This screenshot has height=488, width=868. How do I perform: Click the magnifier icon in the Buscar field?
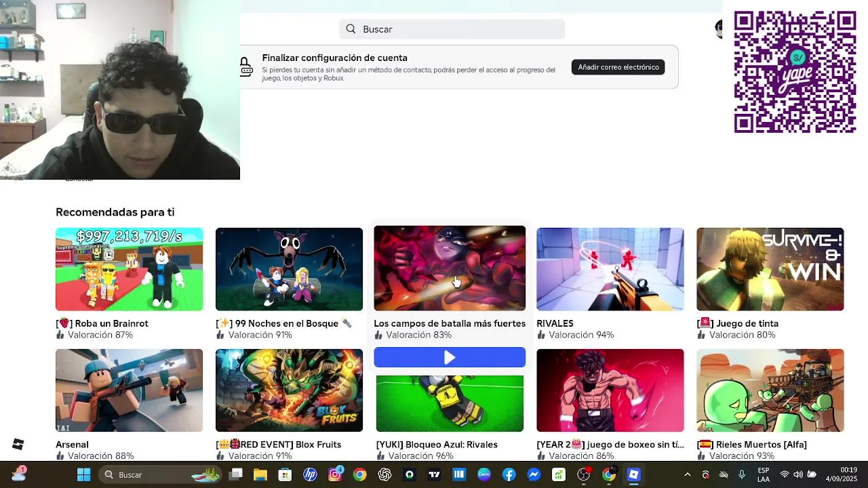351,29
